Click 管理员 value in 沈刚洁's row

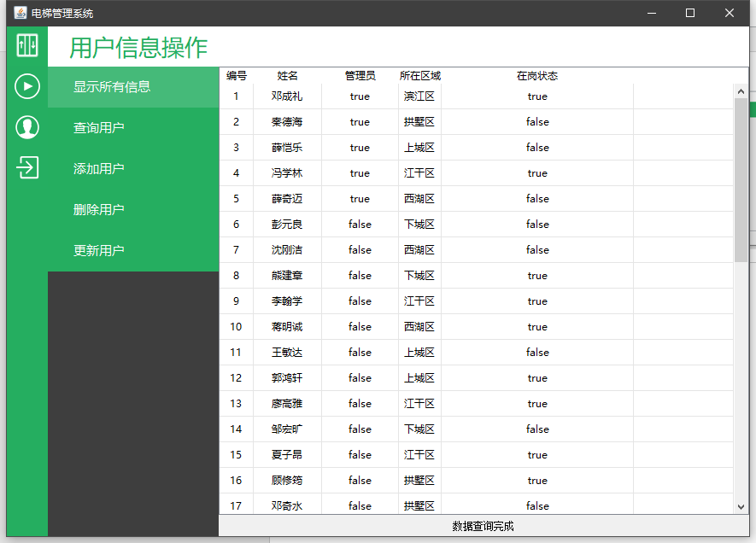point(360,249)
